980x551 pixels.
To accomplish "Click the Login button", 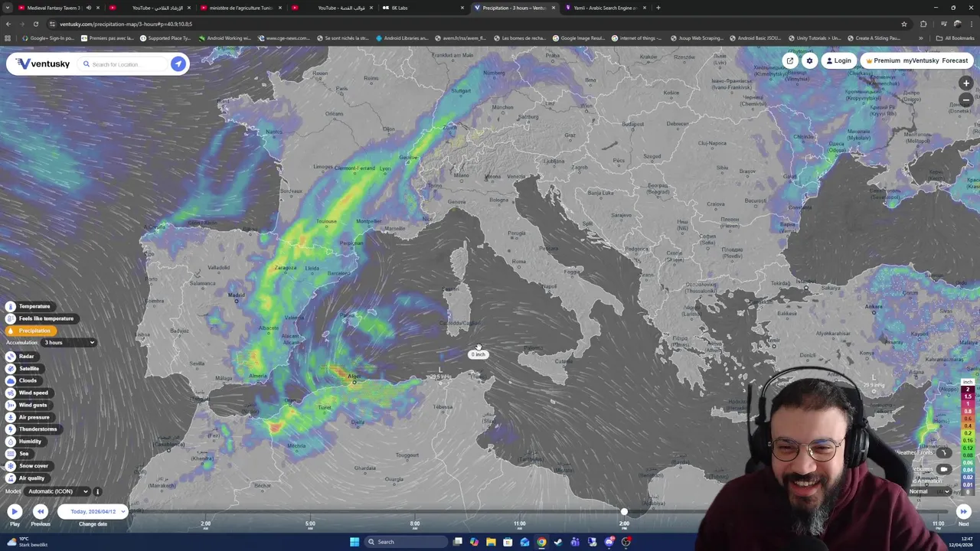I will pos(838,60).
